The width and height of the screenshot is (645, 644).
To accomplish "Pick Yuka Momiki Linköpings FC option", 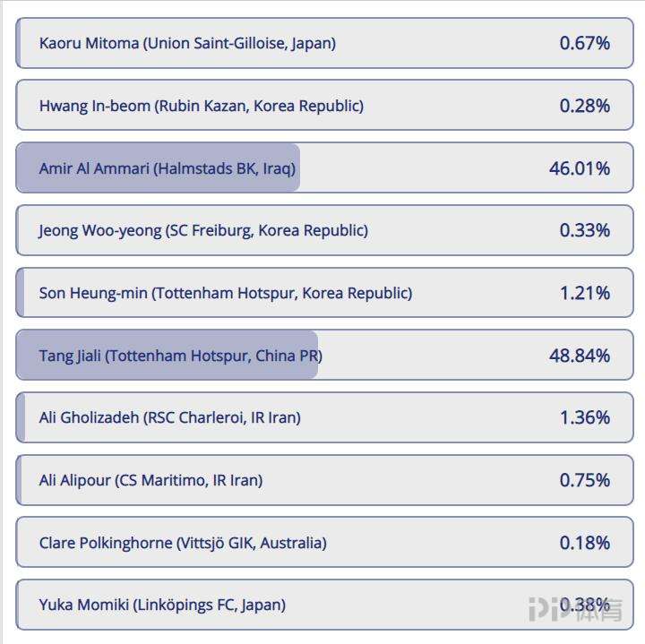I will (x=324, y=605).
